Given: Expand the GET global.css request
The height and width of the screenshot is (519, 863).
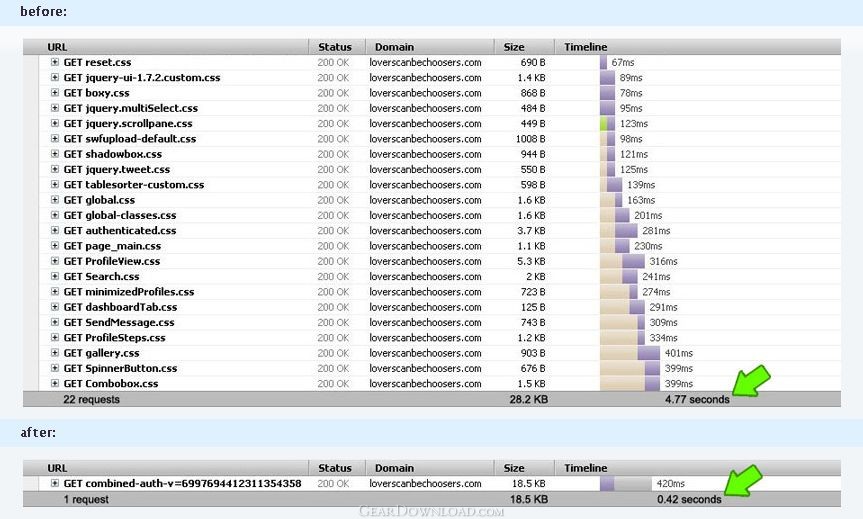Looking at the screenshot, I should pos(54,200).
